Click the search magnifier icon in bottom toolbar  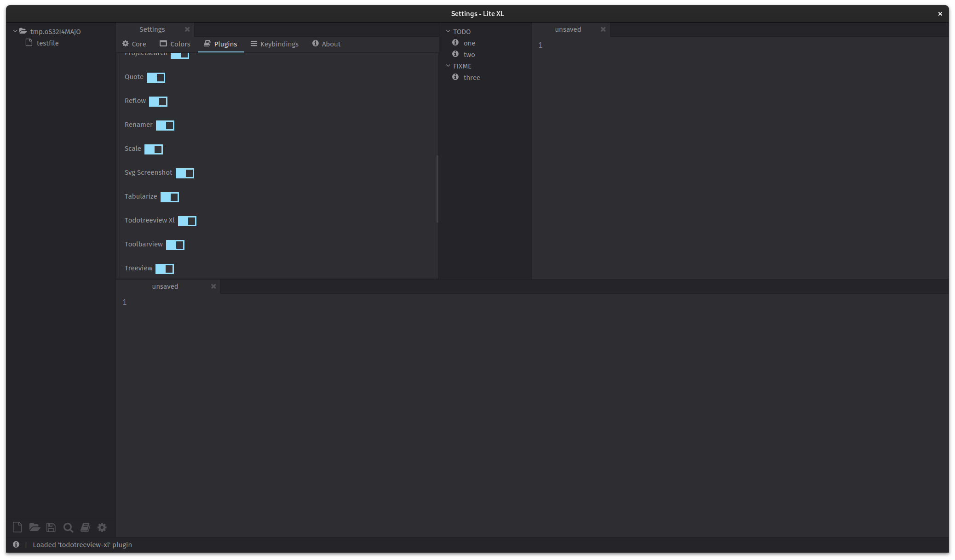(x=68, y=527)
